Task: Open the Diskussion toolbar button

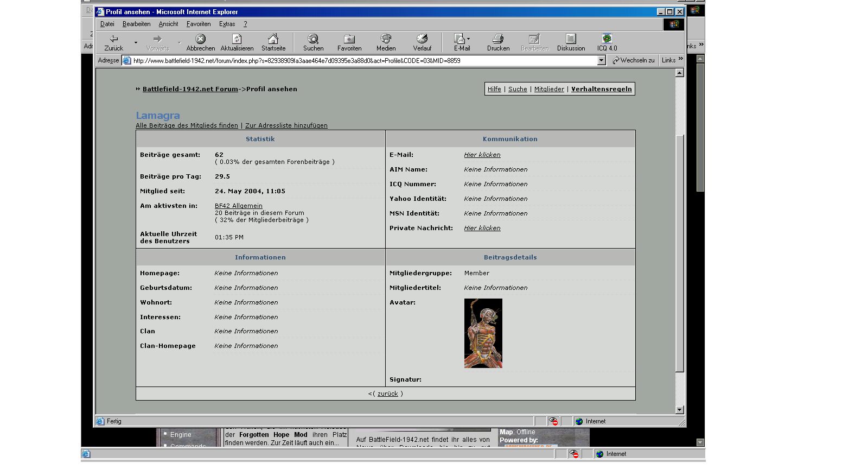Action: pyautogui.click(x=571, y=42)
